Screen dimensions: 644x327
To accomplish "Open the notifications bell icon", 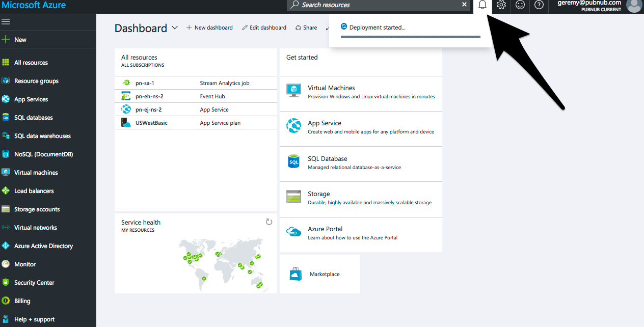I will 482,6.
